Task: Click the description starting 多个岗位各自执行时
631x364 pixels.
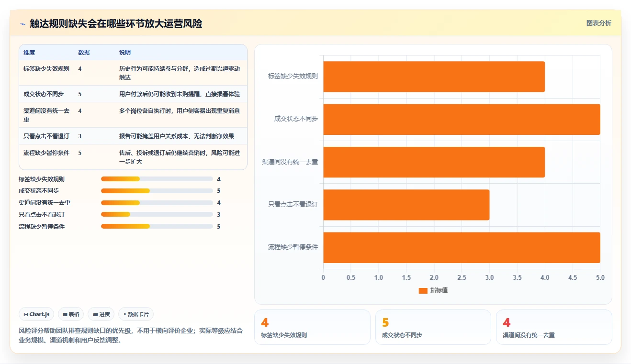Action: pyautogui.click(x=180, y=111)
